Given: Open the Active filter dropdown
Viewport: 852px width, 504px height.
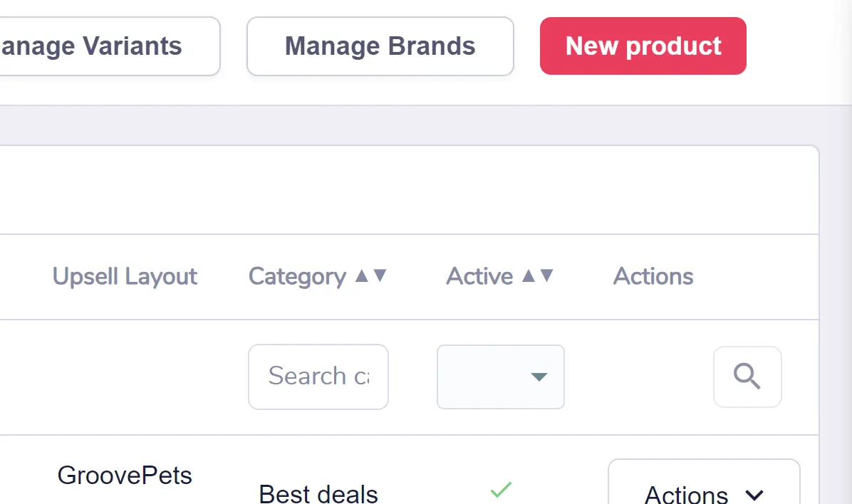Looking at the screenshot, I should point(500,377).
